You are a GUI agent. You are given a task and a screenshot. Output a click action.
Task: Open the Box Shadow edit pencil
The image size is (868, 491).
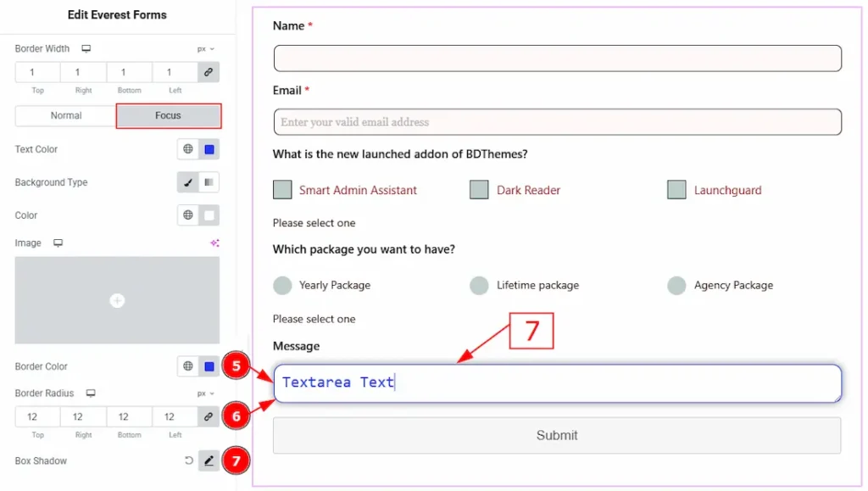click(x=209, y=461)
